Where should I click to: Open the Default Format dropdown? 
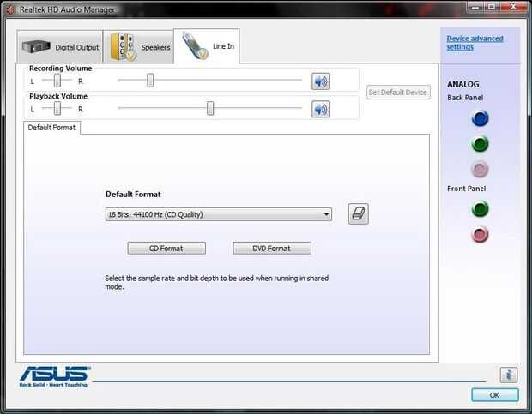point(219,214)
